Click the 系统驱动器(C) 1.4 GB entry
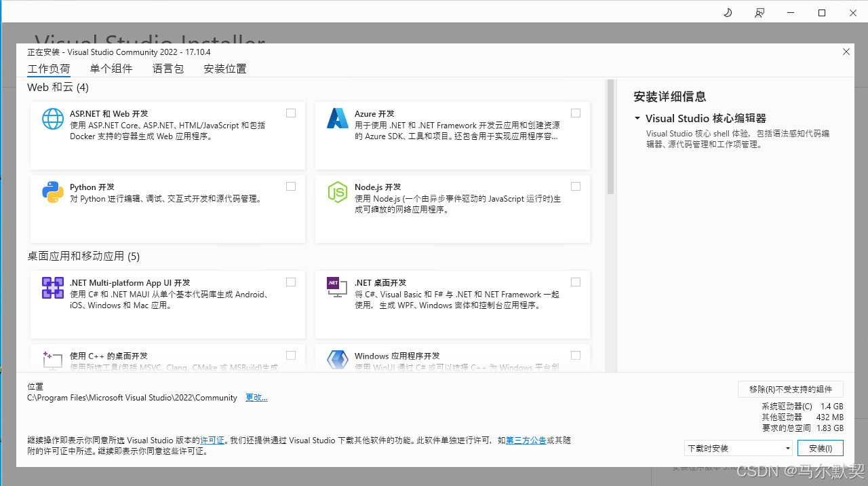Image resolution: width=868 pixels, height=486 pixels. 803,407
